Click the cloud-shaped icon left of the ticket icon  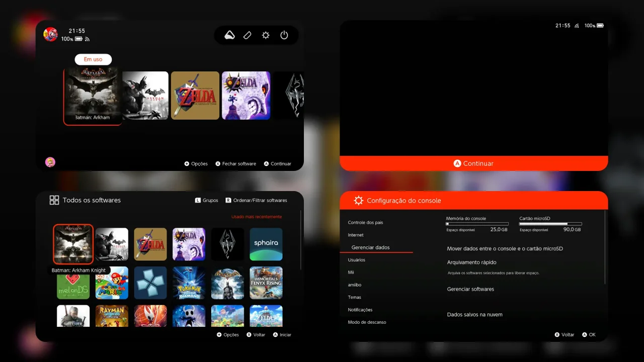click(x=229, y=35)
